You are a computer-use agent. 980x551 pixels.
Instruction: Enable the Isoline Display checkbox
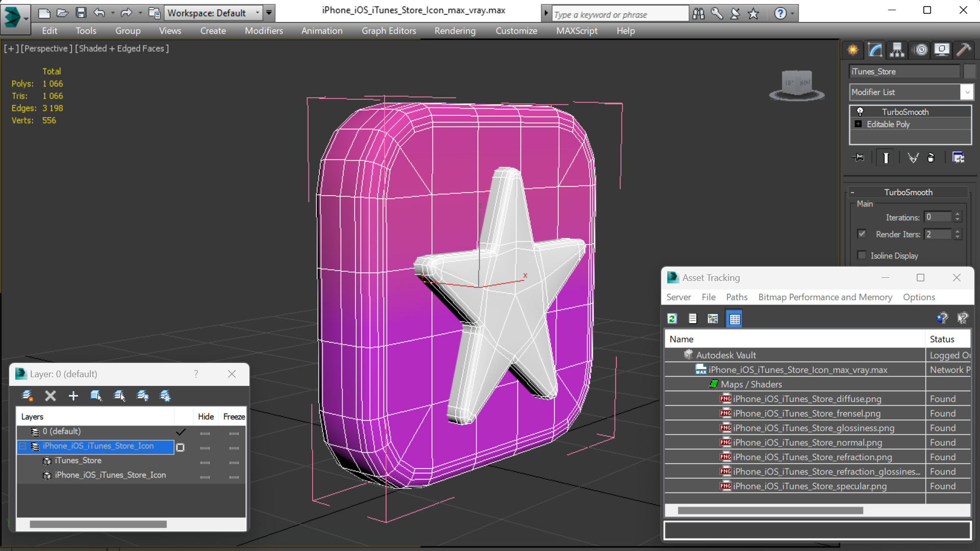(862, 255)
